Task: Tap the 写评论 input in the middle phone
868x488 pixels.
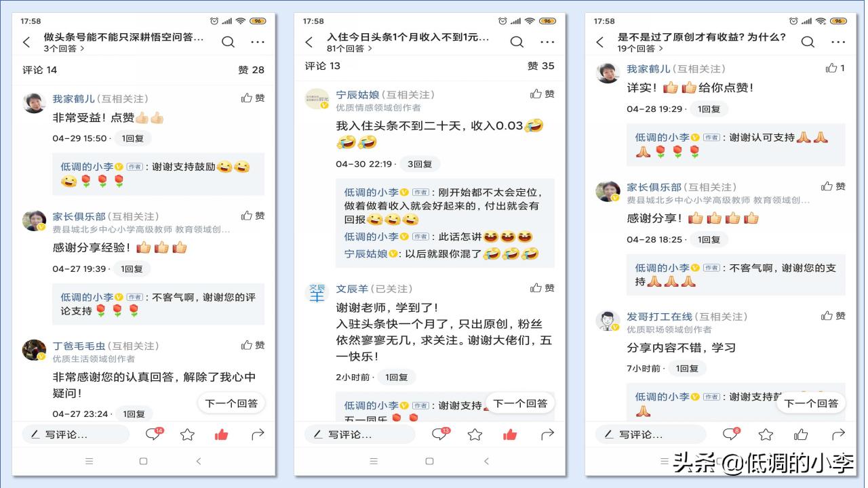Action: coord(359,434)
